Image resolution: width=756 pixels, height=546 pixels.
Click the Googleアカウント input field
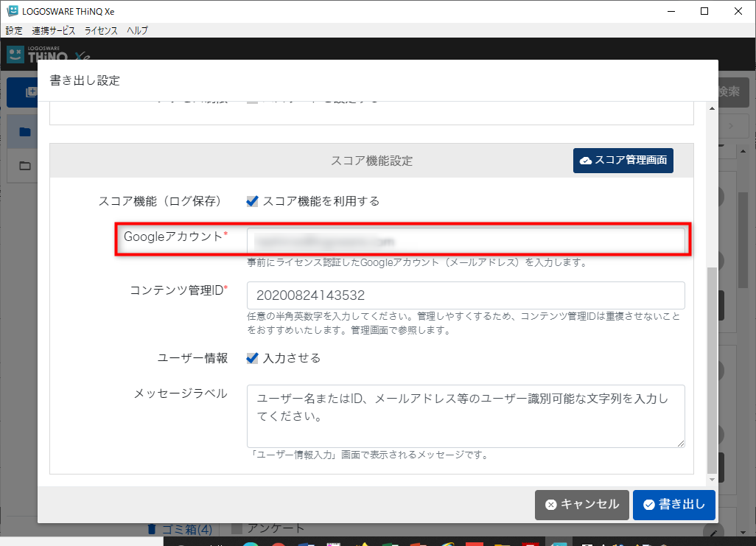(466, 241)
